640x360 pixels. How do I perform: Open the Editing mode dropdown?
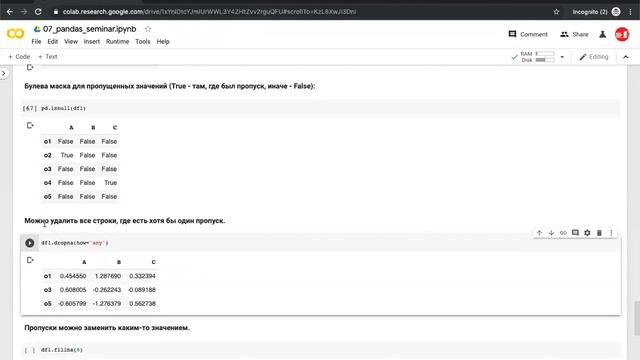click(594, 57)
